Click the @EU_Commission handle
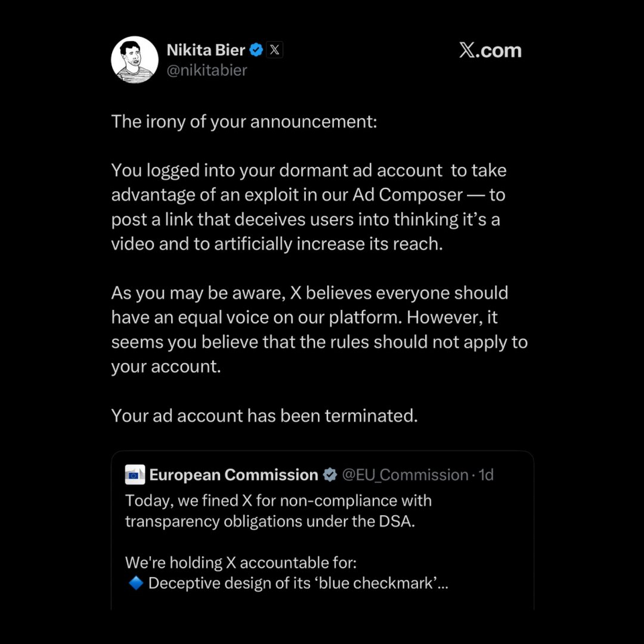This screenshot has height=644, width=644. pyautogui.click(x=405, y=475)
